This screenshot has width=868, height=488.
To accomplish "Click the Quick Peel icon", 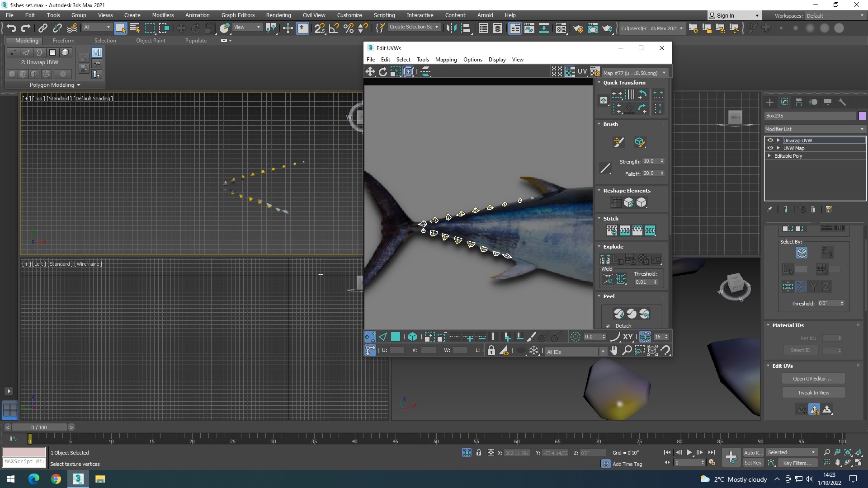I will click(x=619, y=313).
